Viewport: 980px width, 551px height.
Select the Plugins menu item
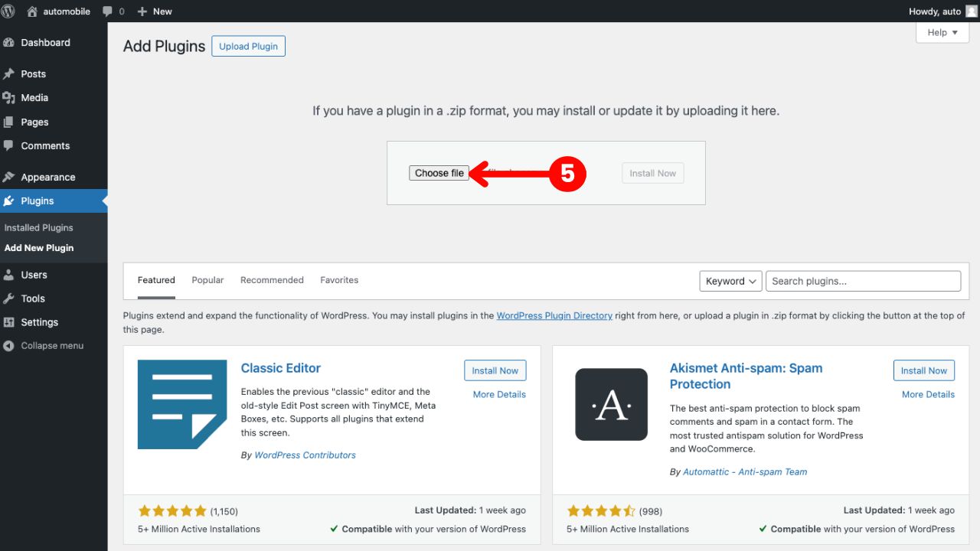(54, 201)
